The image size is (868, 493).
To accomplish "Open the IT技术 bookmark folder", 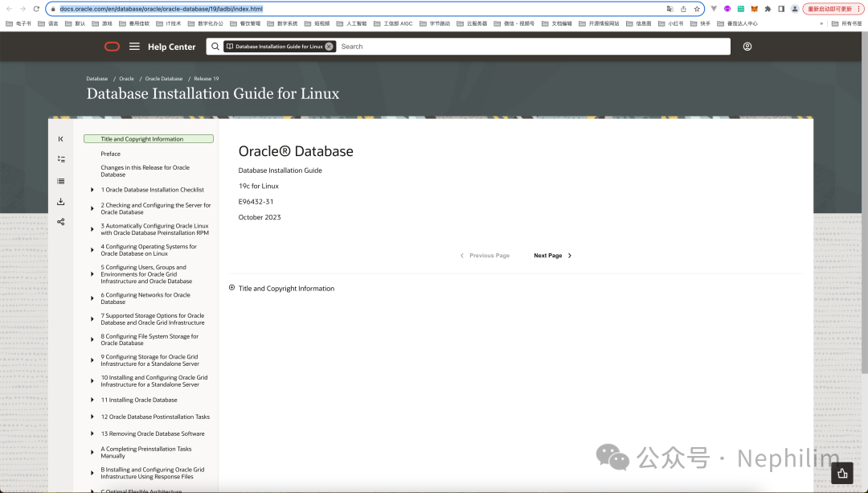I will 169,24.
